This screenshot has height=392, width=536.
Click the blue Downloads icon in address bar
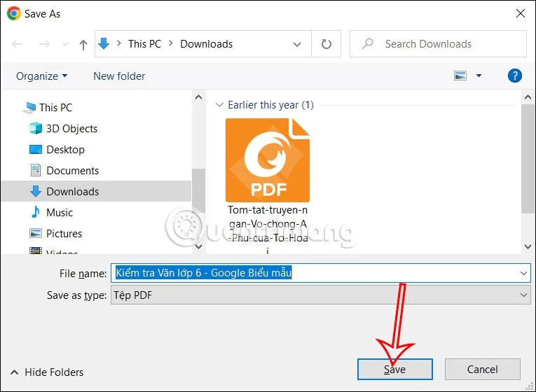click(x=104, y=43)
